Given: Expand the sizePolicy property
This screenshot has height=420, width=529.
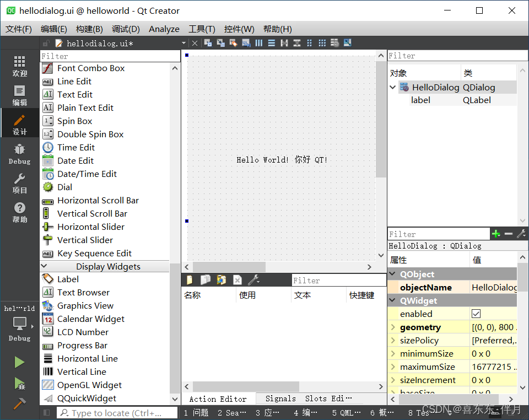Looking at the screenshot, I should [393, 340].
